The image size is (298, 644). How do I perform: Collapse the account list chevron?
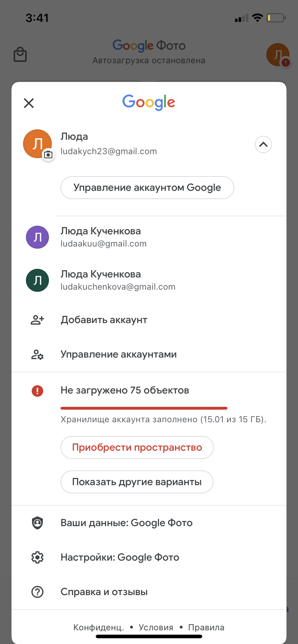coord(263,144)
